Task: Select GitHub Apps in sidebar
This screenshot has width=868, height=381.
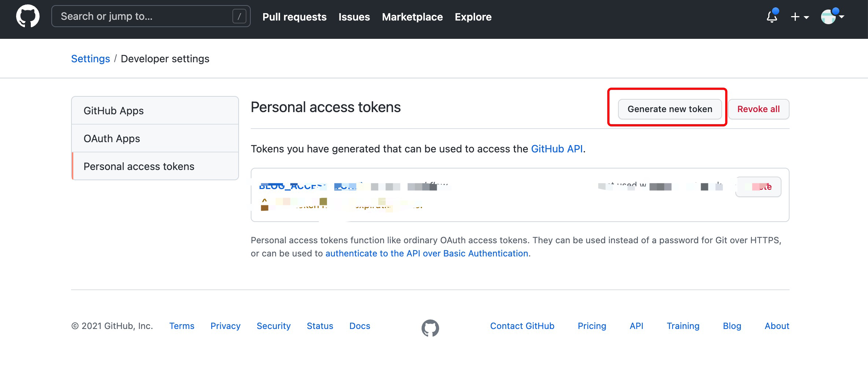Action: (155, 111)
